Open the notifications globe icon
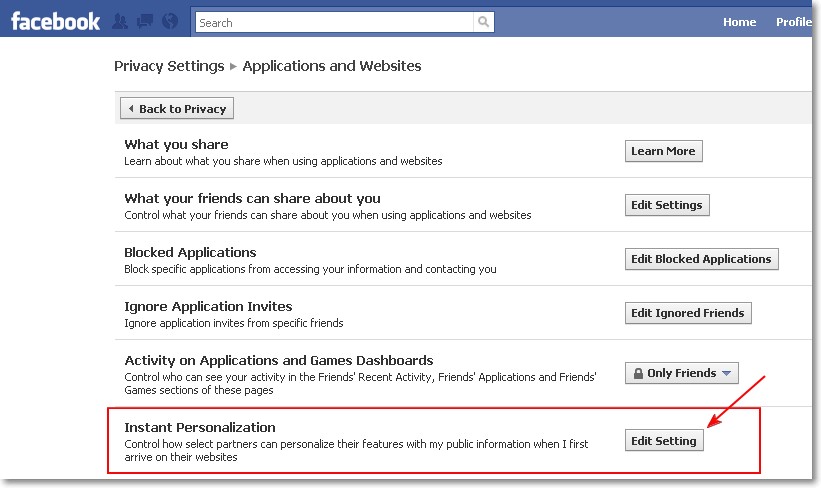The image size is (821, 488). [170, 21]
